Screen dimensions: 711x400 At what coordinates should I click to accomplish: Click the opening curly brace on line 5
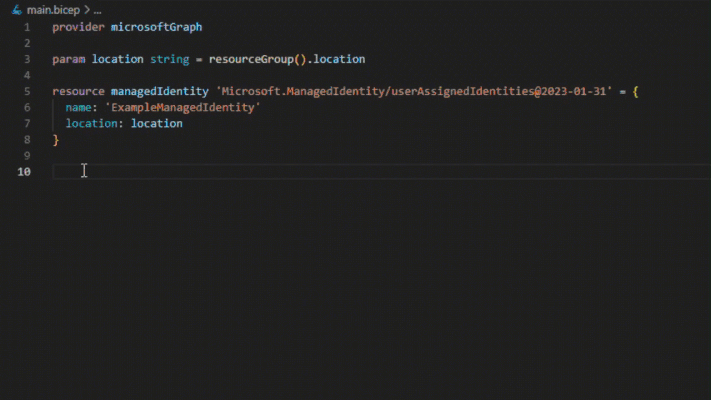pos(635,92)
